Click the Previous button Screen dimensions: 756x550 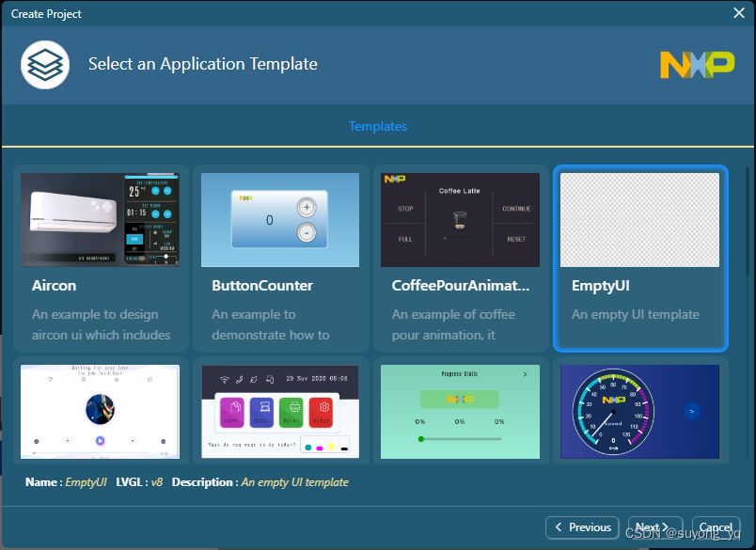click(x=582, y=527)
